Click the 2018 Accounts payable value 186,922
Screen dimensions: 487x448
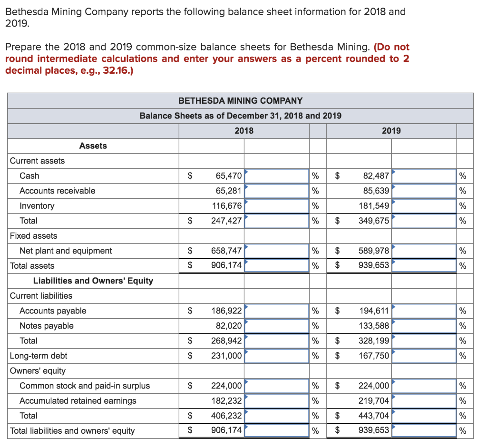pyautogui.click(x=226, y=311)
